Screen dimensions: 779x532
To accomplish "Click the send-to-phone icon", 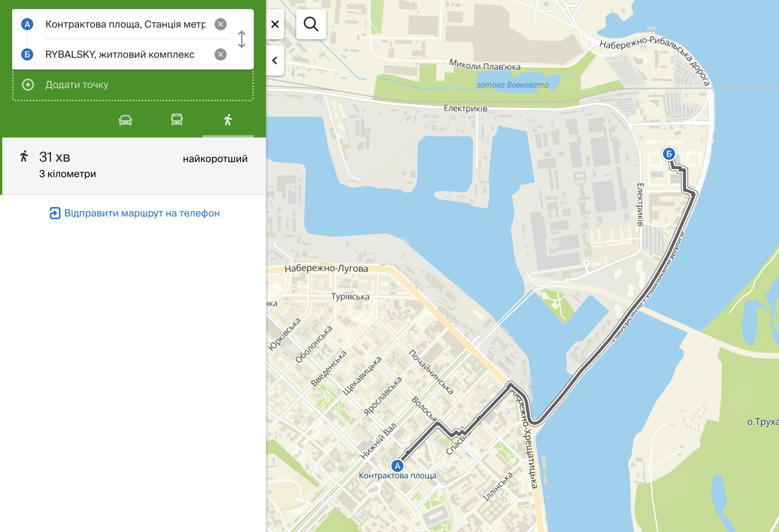I will click(55, 213).
